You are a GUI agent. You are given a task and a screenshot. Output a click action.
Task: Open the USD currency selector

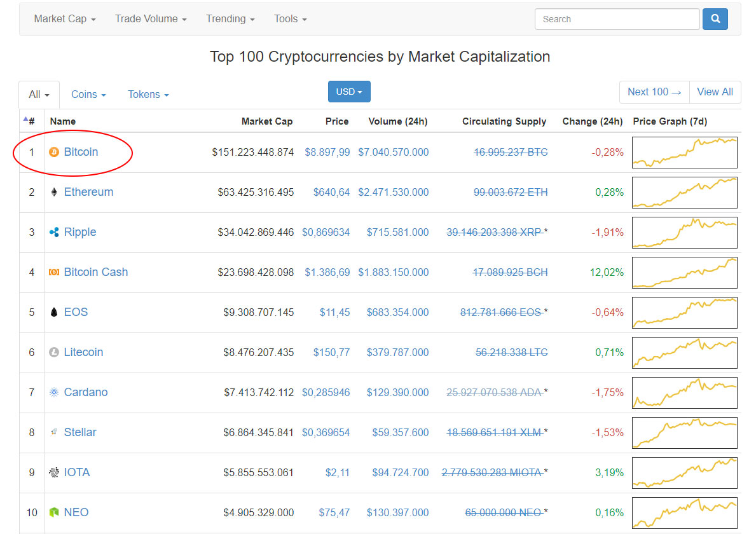349,92
